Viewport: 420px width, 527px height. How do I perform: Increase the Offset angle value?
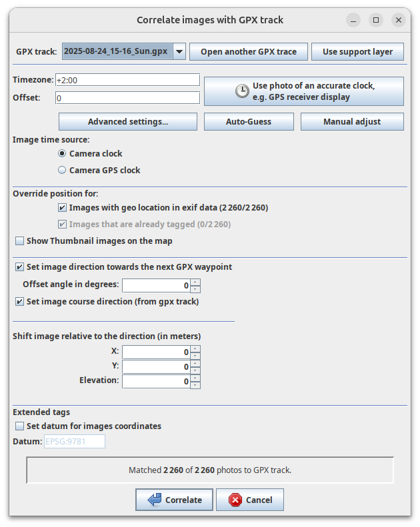195,282
